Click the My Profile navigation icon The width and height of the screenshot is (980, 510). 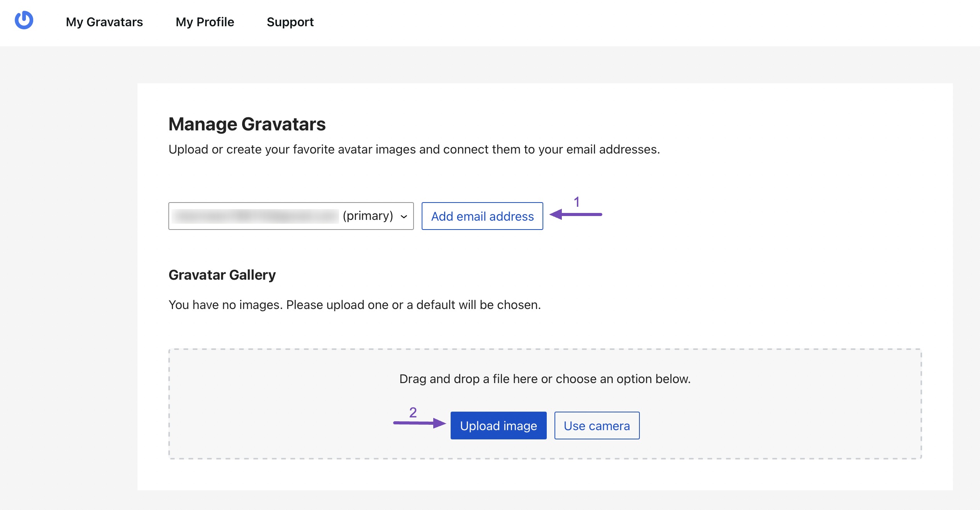tap(205, 21)
